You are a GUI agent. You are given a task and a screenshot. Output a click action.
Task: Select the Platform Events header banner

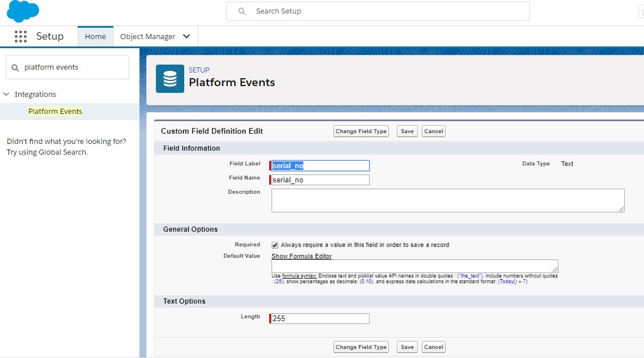click(x=232, y=82)
